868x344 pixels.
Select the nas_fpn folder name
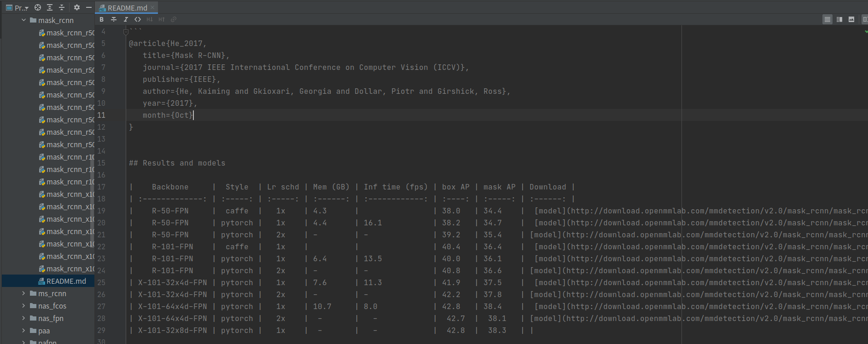[51, 318]
